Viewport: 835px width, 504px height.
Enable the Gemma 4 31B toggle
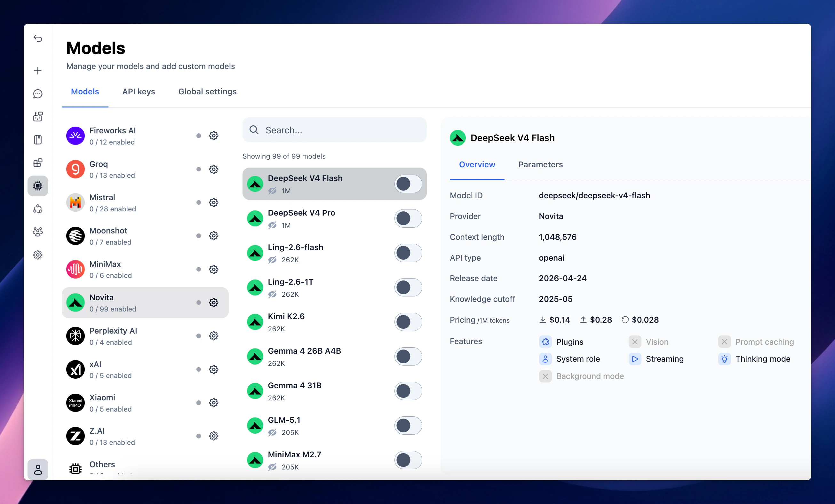[408, 391]
